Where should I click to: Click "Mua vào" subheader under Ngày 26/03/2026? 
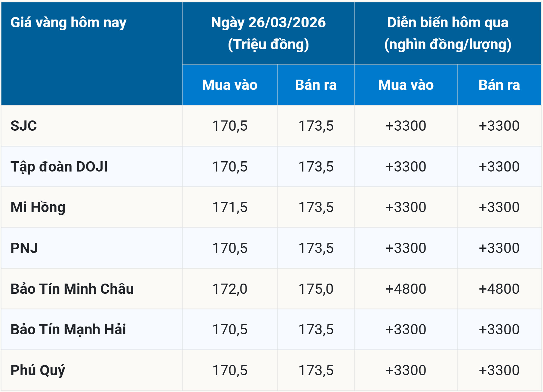click(230, 85)
